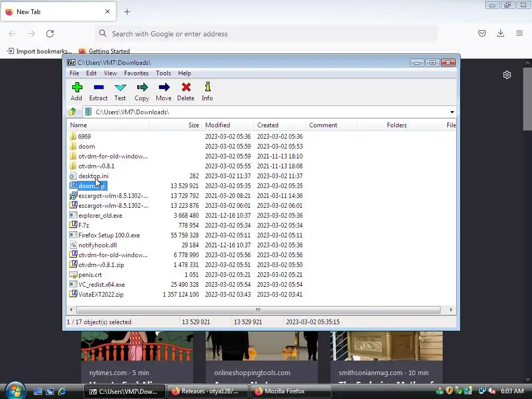Viewport: 532px width, 399px height.
Task: Open the View menu
Action: [110, 73]
